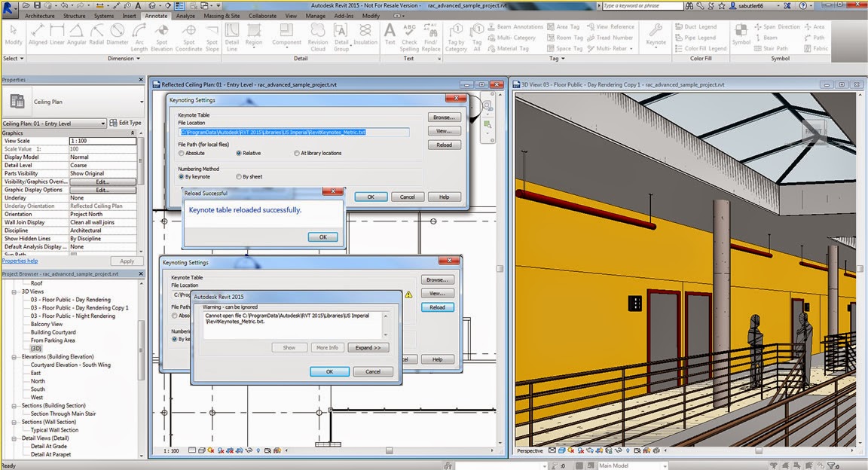Open the Dimension panel dropdown
Screen dimensions: 868x470
click(136, 58)
